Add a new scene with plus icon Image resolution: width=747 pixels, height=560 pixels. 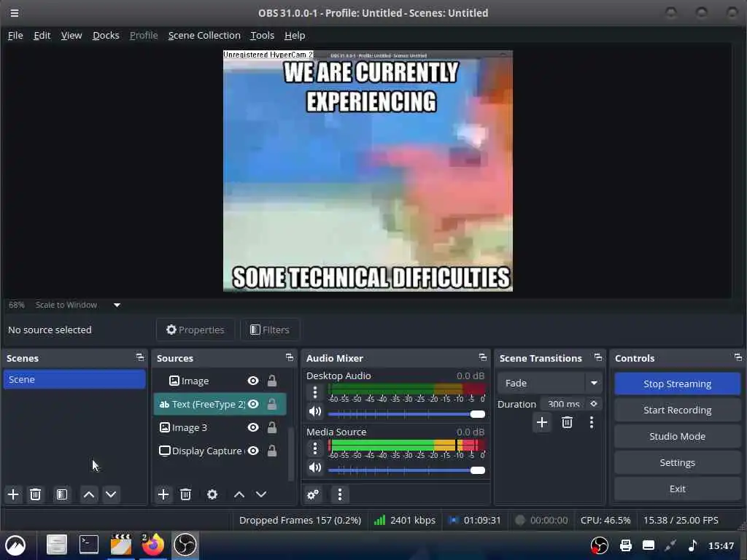13,494
